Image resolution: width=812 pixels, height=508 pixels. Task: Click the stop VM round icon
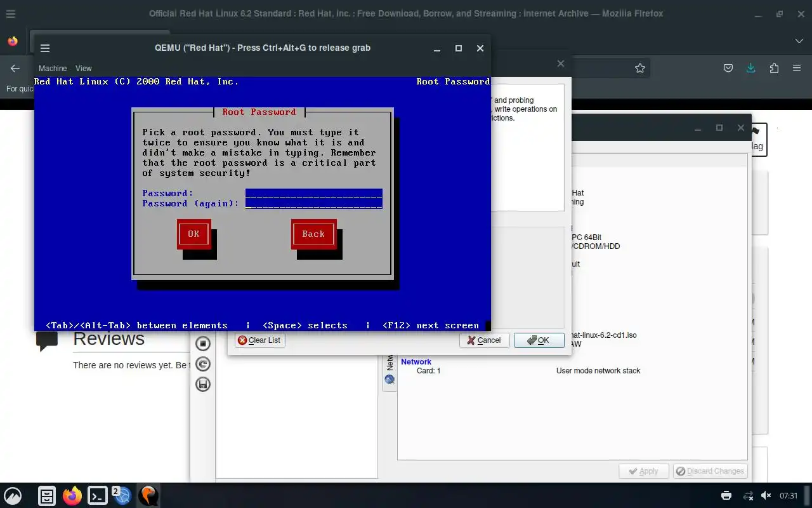tap(202, 344)
